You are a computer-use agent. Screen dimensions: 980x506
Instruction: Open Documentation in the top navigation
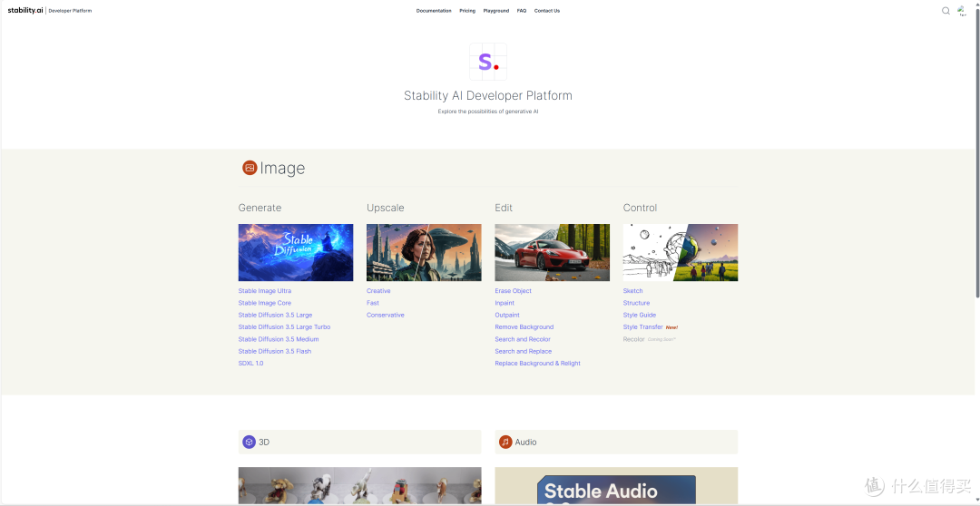(434, 11)
